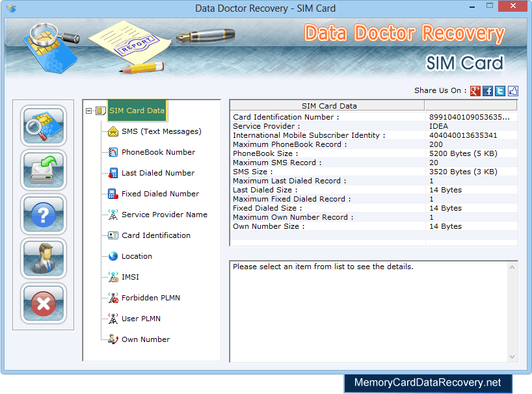Screen dimensions: 532x394
Task: Select Fixed Dialed Size row label
Action: (267, 208)
